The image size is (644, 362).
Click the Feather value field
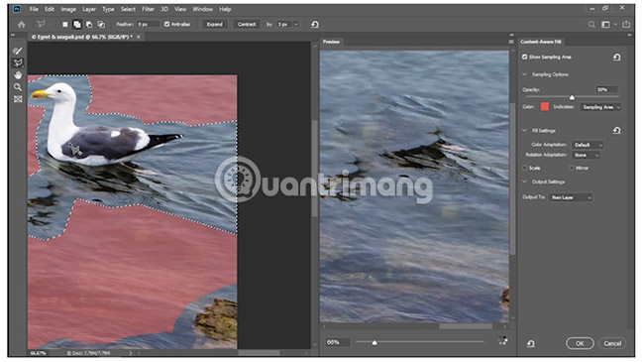[148, 24]
